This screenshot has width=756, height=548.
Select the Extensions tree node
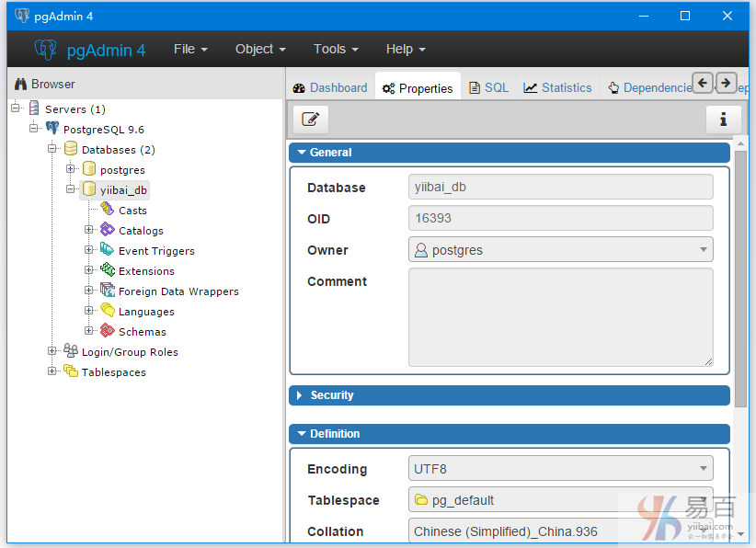tap(146, 271)
